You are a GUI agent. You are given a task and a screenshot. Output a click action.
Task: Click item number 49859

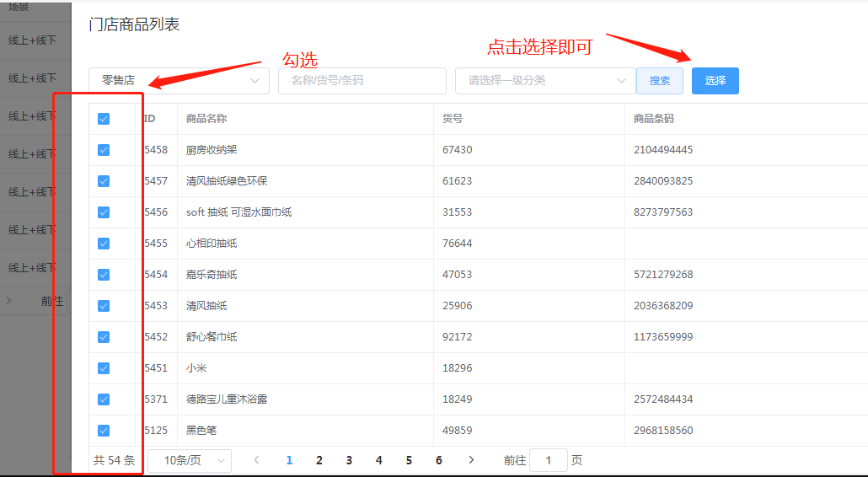coord(458,431)
